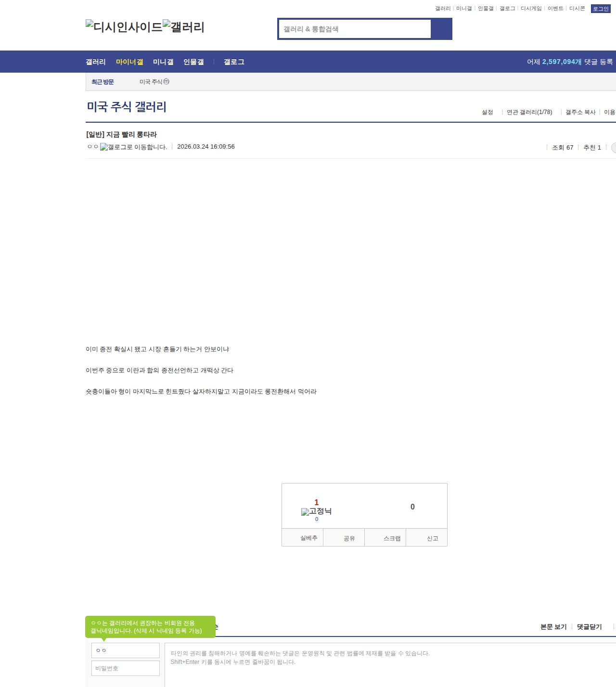Open recently visited 미국 주식 gallery

click(154, 82)
